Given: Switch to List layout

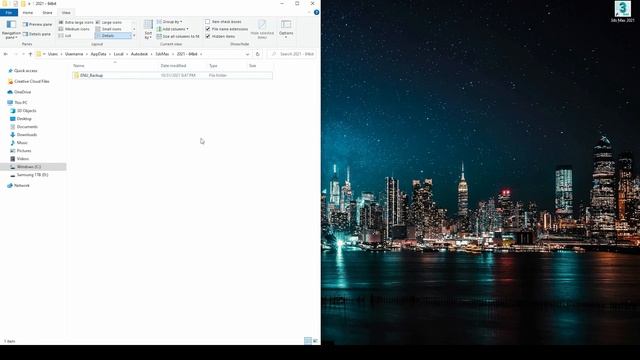Looking at the screenshot, I should (65, 36).
